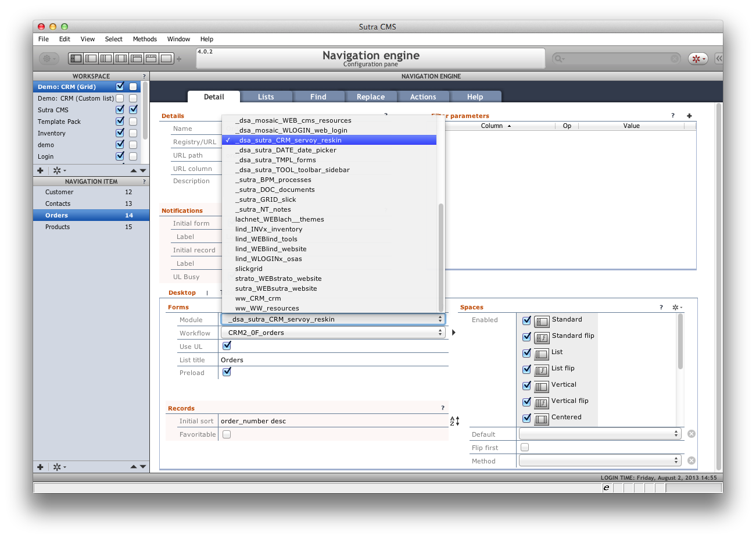Open the Workflow dropdown
The image size is (756, 539).
pos(333,333)
